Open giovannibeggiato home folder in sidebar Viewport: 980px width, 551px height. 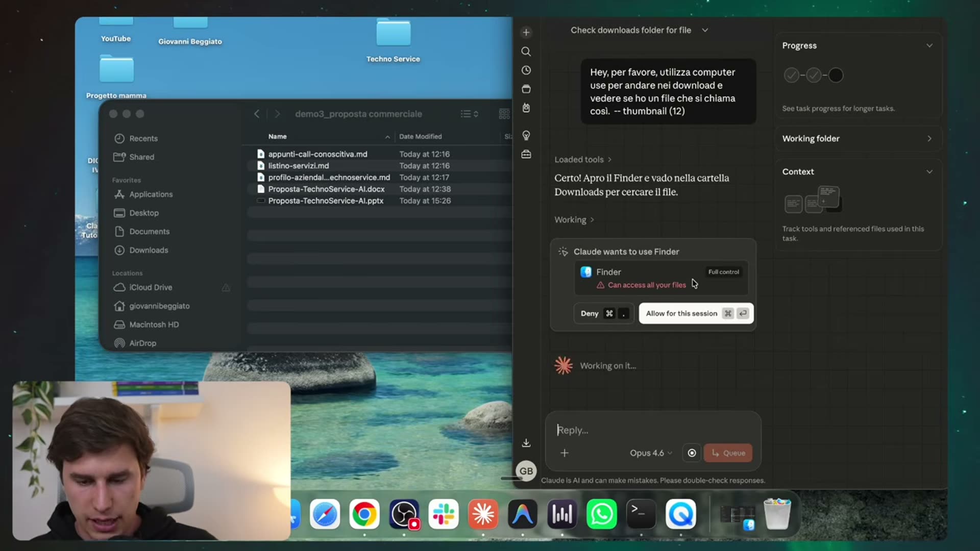click(159, 306)
